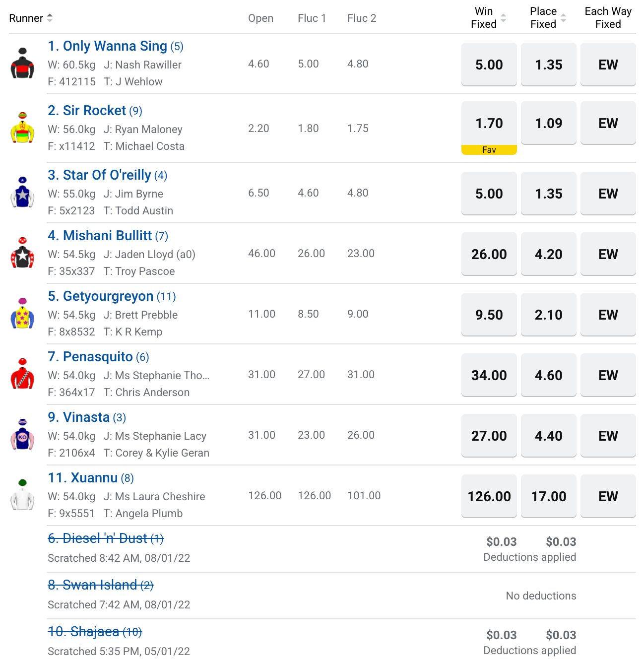Click Only Wanna Sing jockey silks icon
644x664 pixels.
click(22, 64)
